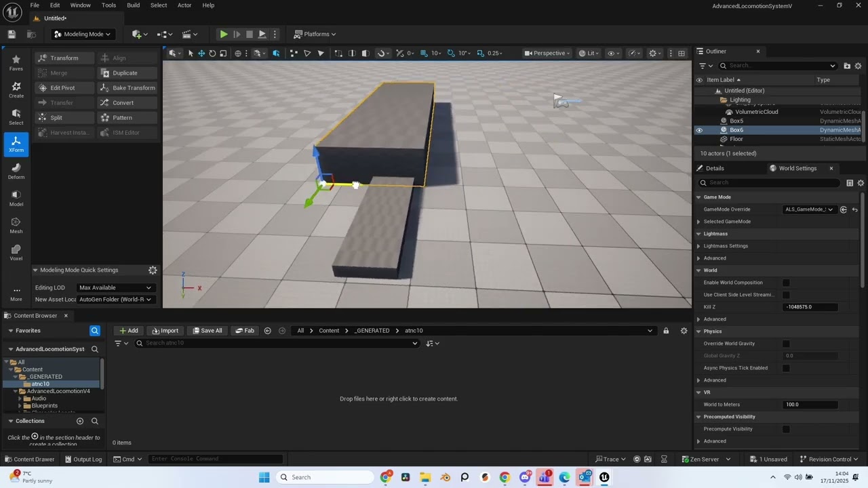This screenshot has width=868, height=488.
Task: Enable Async Physics Tick checkbox
Action: point(786,368)
